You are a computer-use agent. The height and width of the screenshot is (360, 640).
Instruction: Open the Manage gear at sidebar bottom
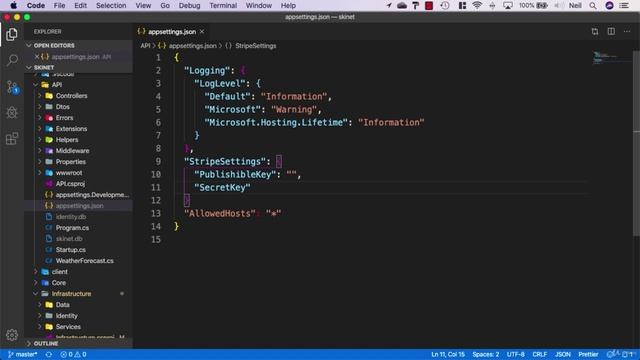click(12, 335)
